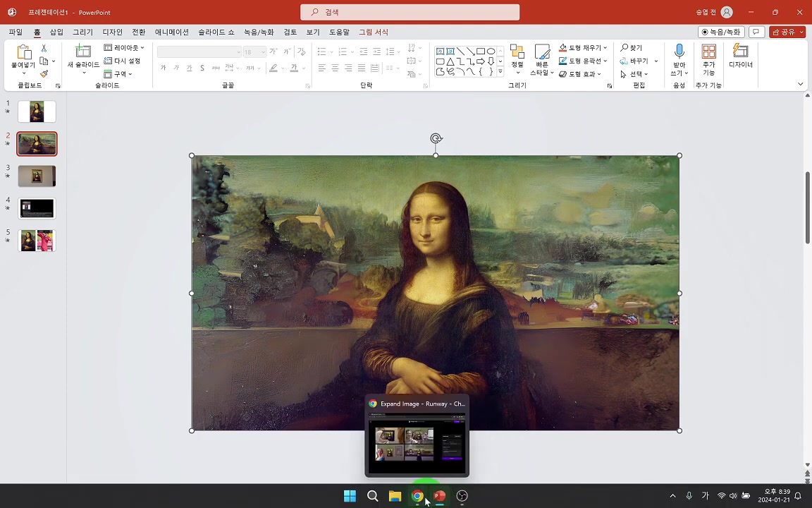Switch to the Insert (삽입) tab

pos(56,32)
